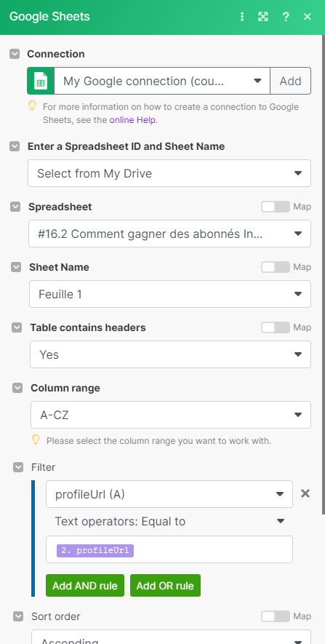Screen dimensions: 325x644
Task: Open the Select from My Drive dropdown
Action: 169,173
